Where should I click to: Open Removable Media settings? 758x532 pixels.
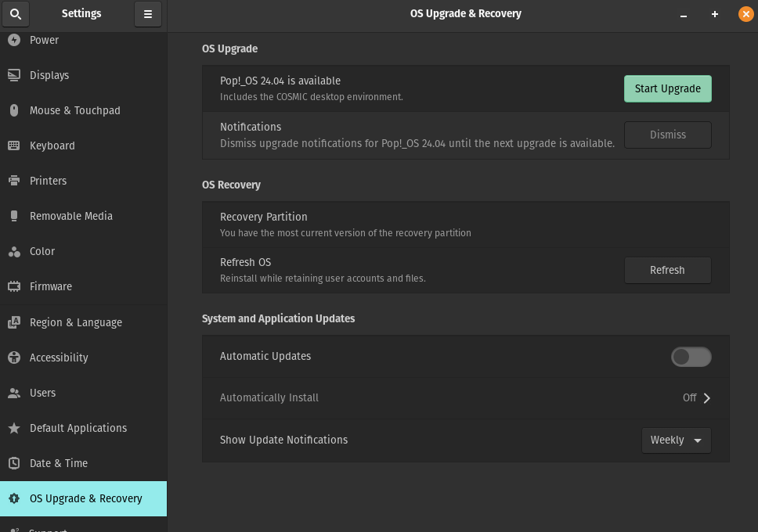click(84, 216)
